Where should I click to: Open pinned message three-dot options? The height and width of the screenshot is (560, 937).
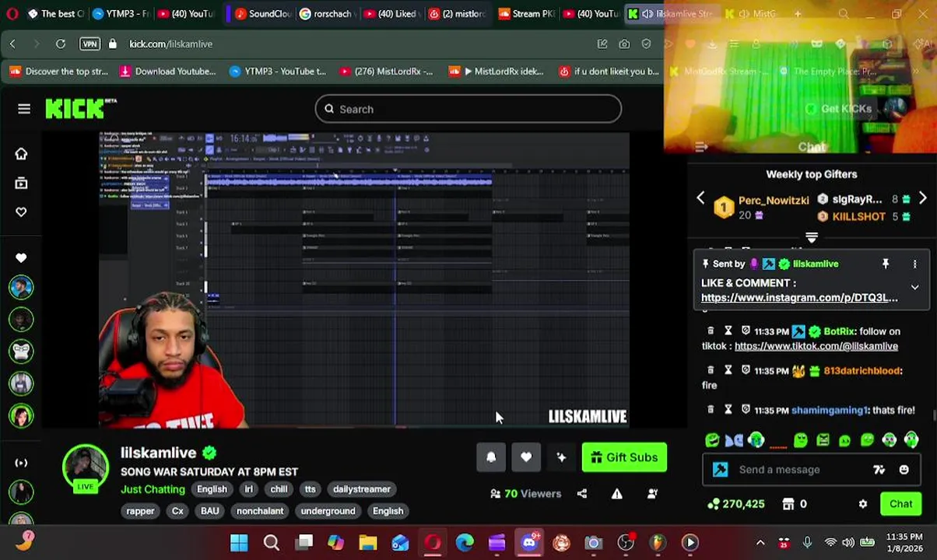pyautogui.click(x=914, y=264)
